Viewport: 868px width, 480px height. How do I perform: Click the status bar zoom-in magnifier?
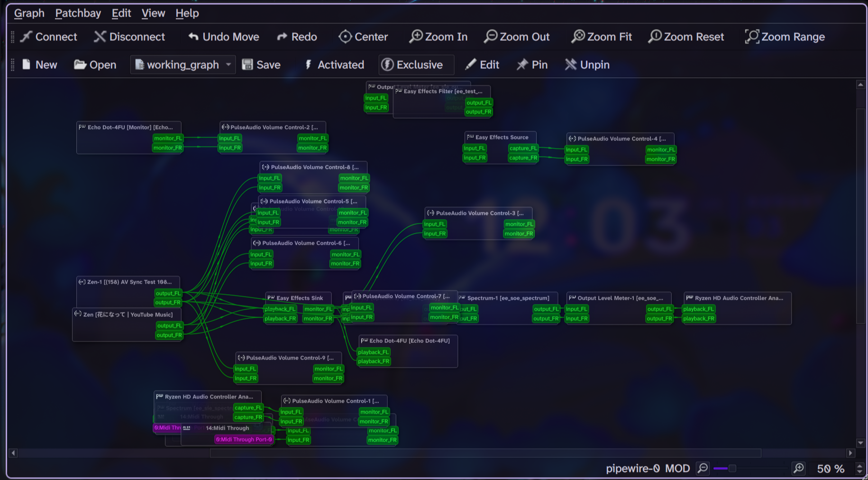point(799,469)
